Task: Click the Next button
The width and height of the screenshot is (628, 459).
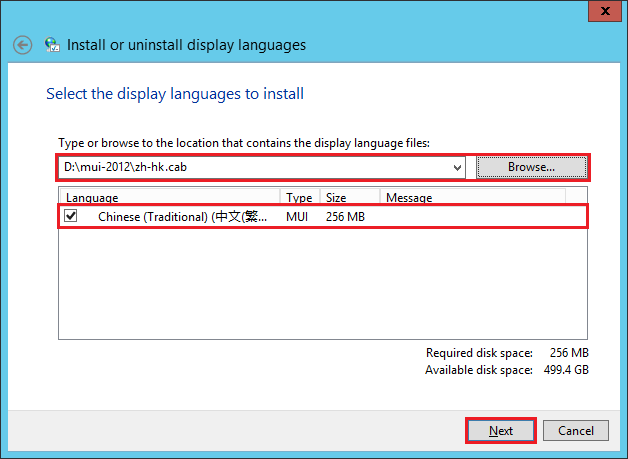Action: point(501,431)
